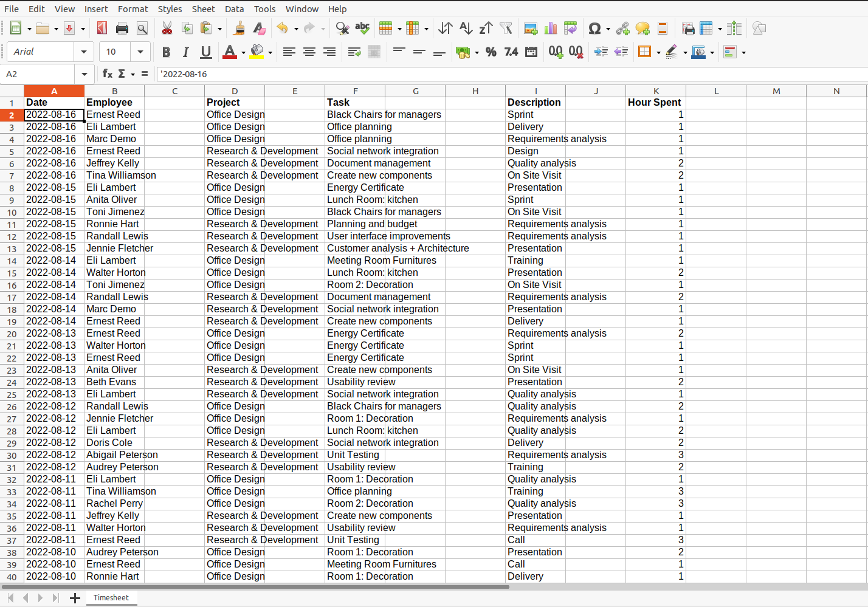The height and width of the screenshot is (607, 868).
Task: Select column K header
Action: click(656, 91)
